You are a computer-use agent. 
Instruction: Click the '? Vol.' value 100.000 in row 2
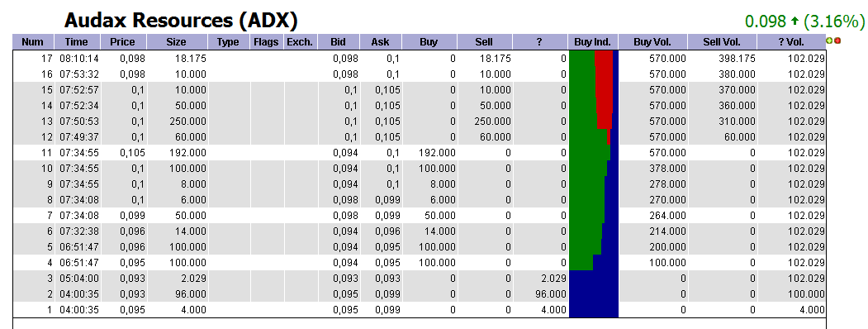pyautogui.click(x=807, y=294)
